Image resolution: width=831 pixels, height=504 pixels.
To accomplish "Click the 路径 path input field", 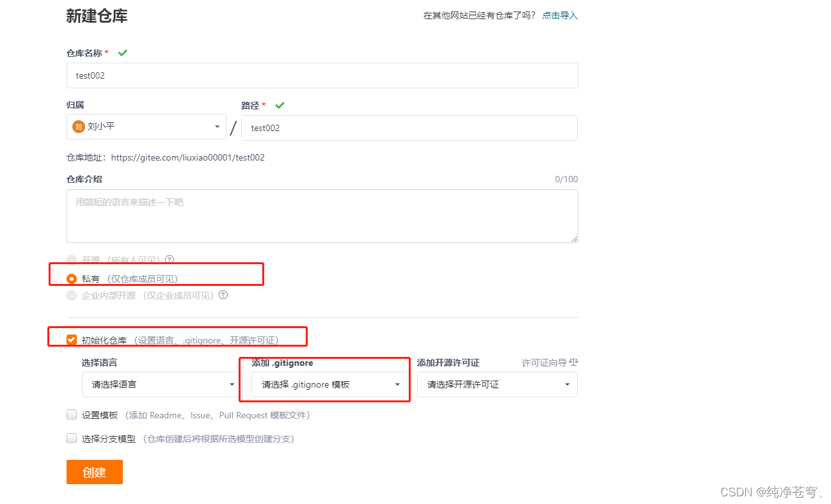I will coord(409,127).
